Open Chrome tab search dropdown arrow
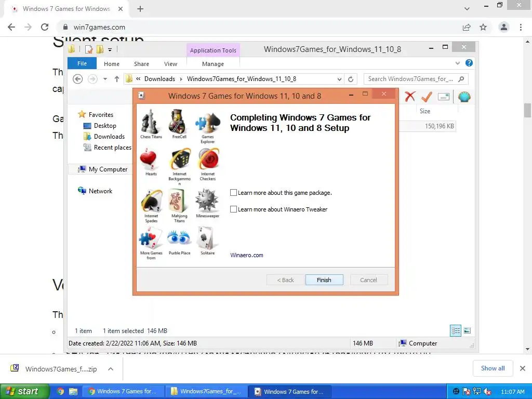The width and height of the screenshot is (532, 399). pos(467,9)
